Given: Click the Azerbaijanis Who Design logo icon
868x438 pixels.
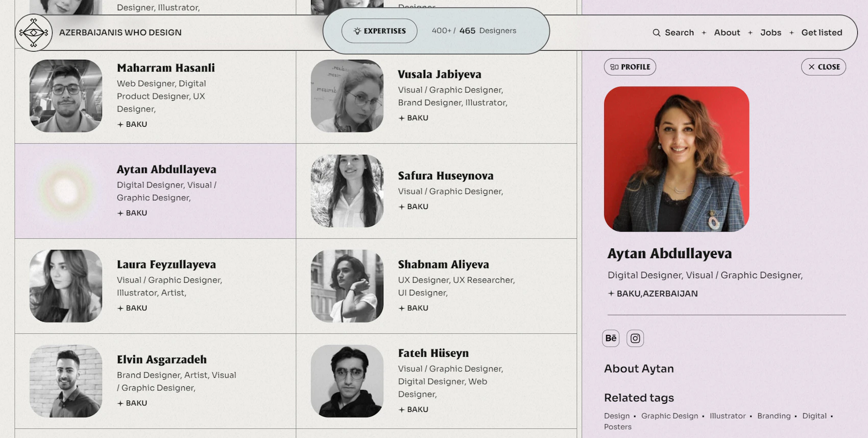Looking at the screenshot, I should [x=34, y=33].
